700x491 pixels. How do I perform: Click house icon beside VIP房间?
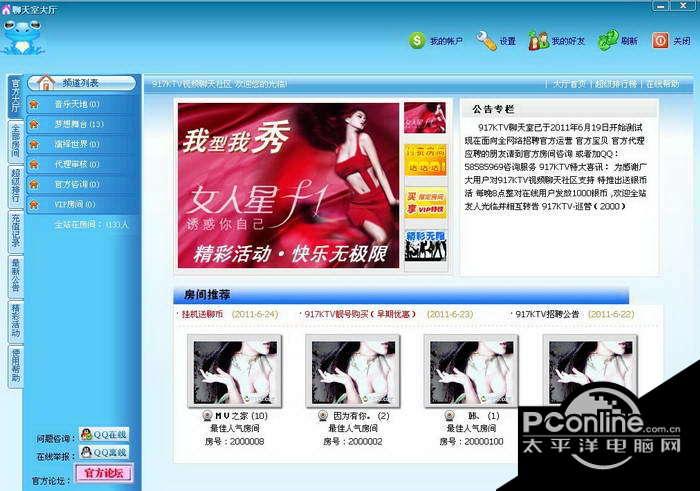(x=34, y=204)
